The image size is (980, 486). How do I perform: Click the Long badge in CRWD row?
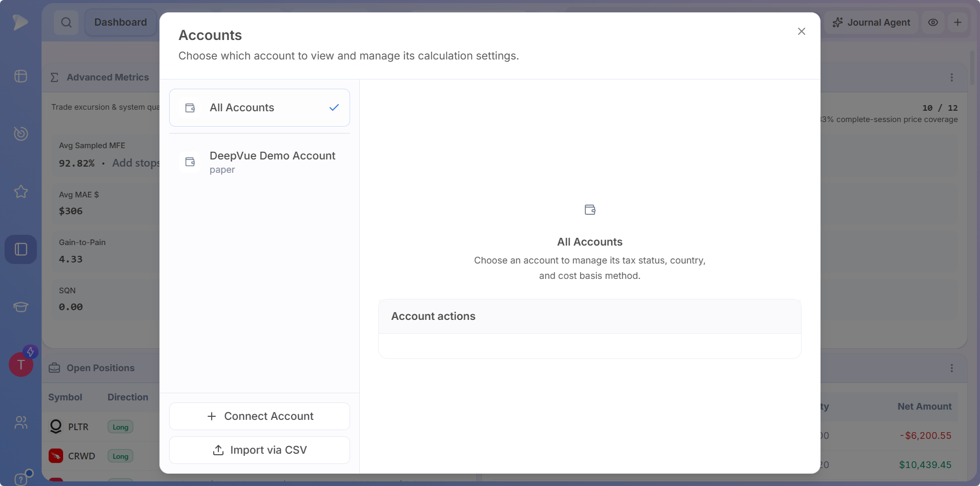(x=120, y=456)
